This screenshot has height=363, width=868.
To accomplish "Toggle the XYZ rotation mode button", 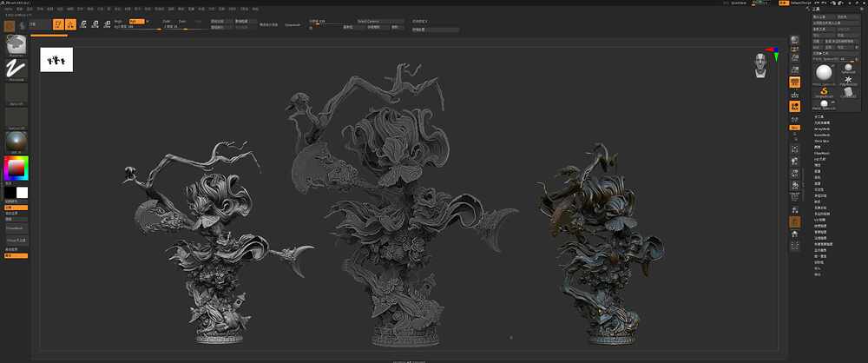I will point(795,128).
